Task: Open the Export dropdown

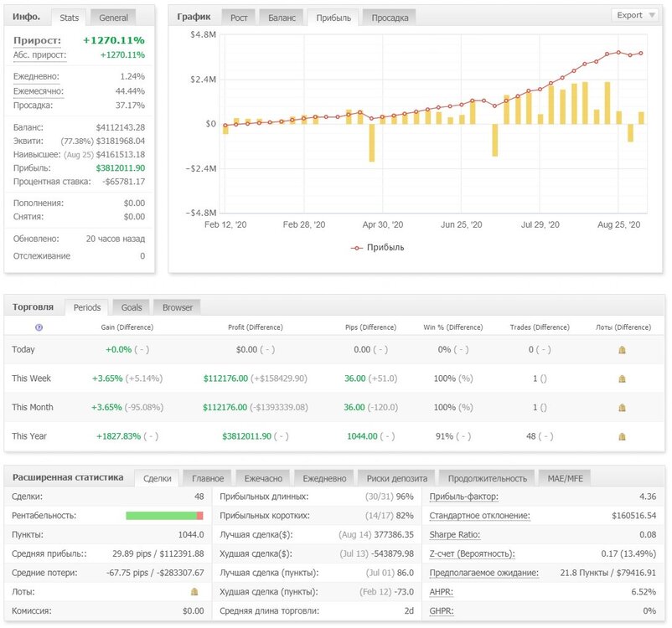Action: click(635, 15)
